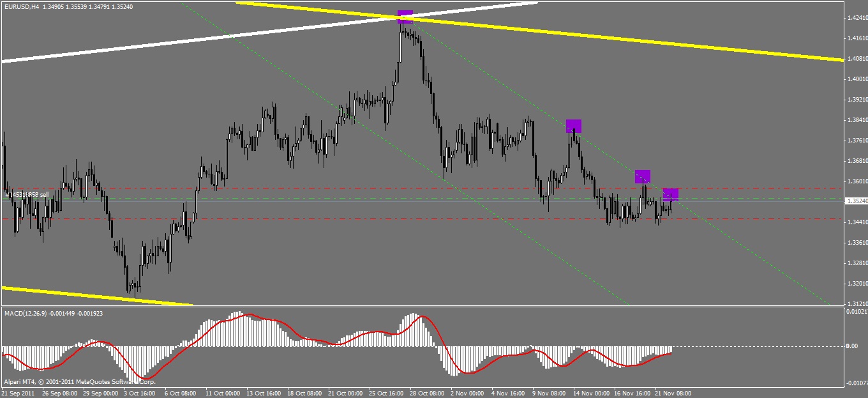Select the purple square marker near 16 Nov high
Viewport: 868px width, 398px height.
click(643, 177)
